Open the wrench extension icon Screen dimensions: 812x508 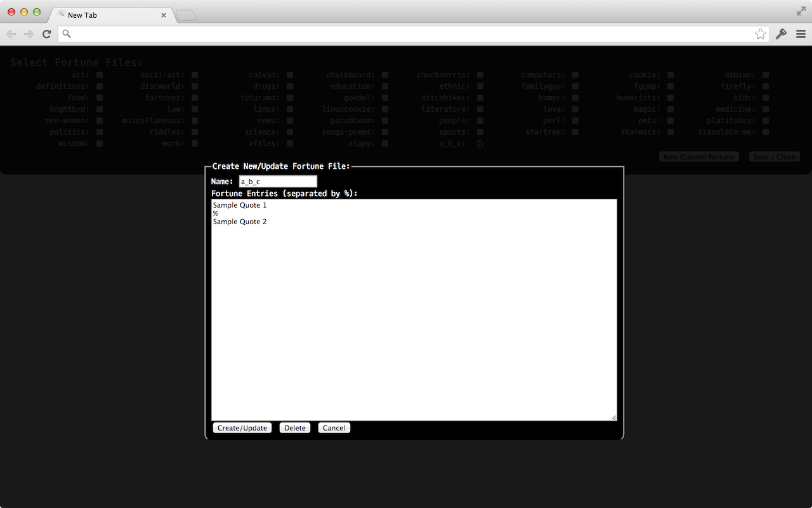pyautogui.click(x=781, y=34)
